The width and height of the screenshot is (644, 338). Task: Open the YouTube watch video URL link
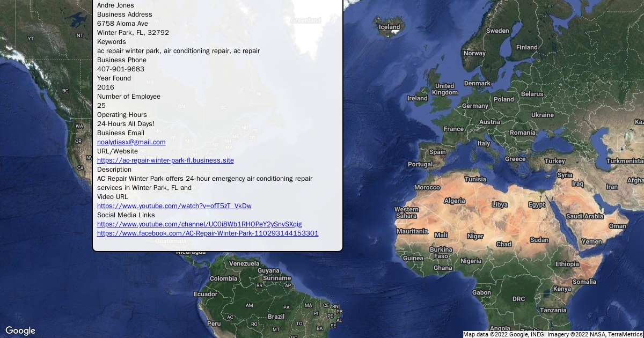[x=174, y=206]
